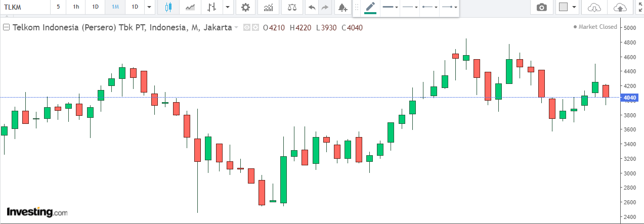Switch to the area chart icon
The image size is (644, 224).
(x=190, y=7)
